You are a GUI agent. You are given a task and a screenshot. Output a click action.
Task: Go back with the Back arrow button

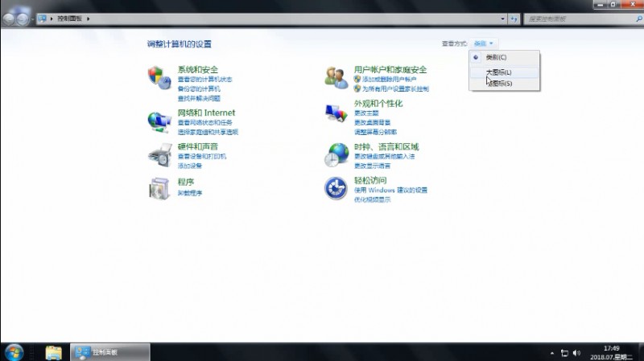coord(9,18)
